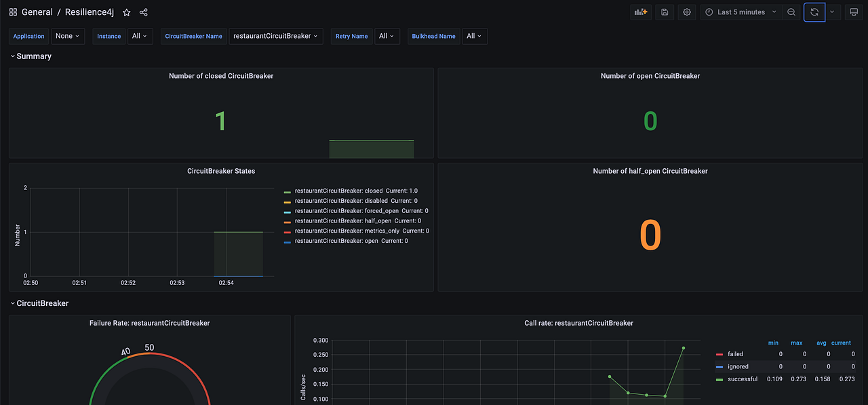The height and width of the screenshot is (405, 868).
Task: Zoom out the time range with the magnifier icon
Action: click(x=791, y=12)
